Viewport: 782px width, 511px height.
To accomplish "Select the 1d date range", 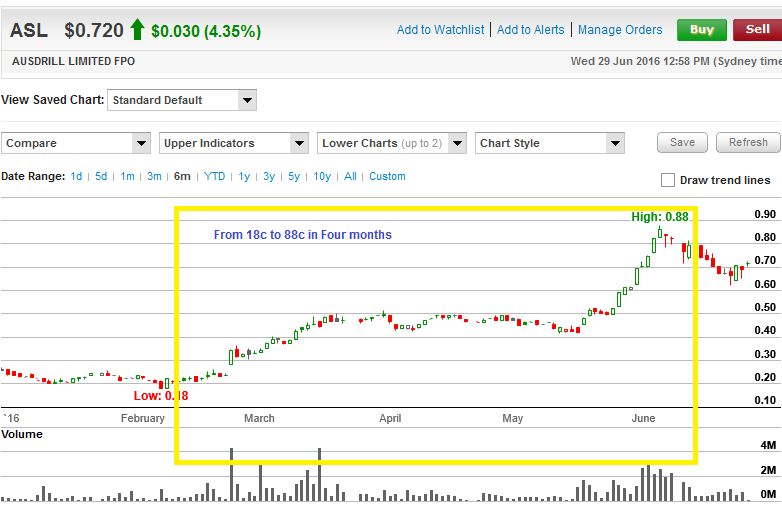I will coord(76,176).
